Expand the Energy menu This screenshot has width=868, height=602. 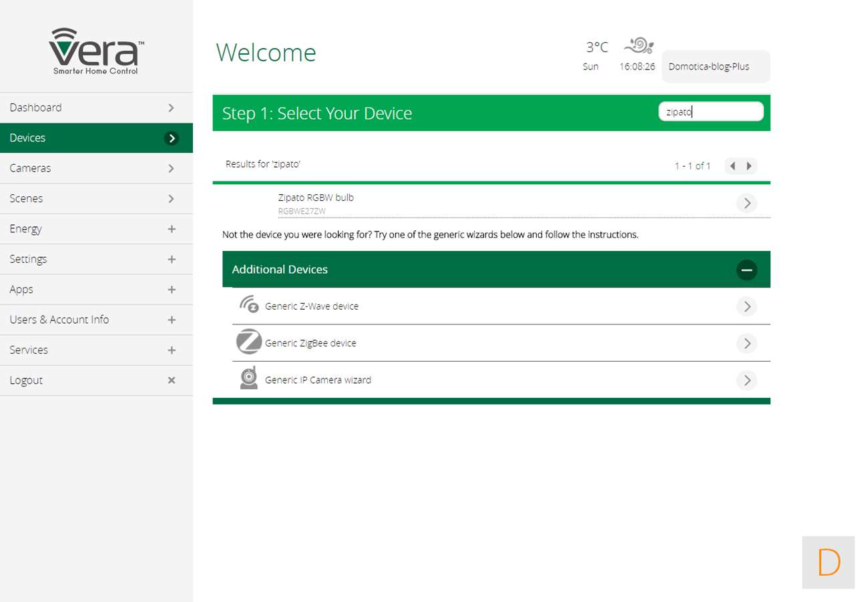coord(172,229)
